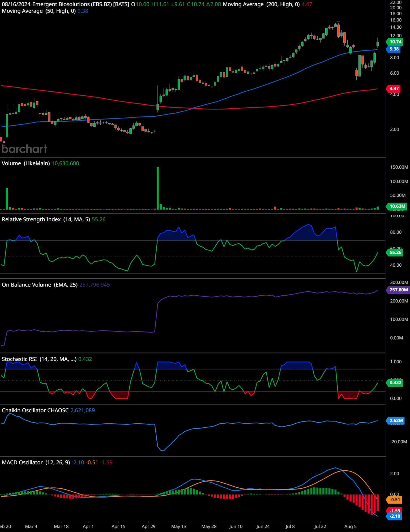The height and width of the screenshot is (532, 410).
Task: Click the orange -0.51 MACD axis tag
Action: coord(394,500)
